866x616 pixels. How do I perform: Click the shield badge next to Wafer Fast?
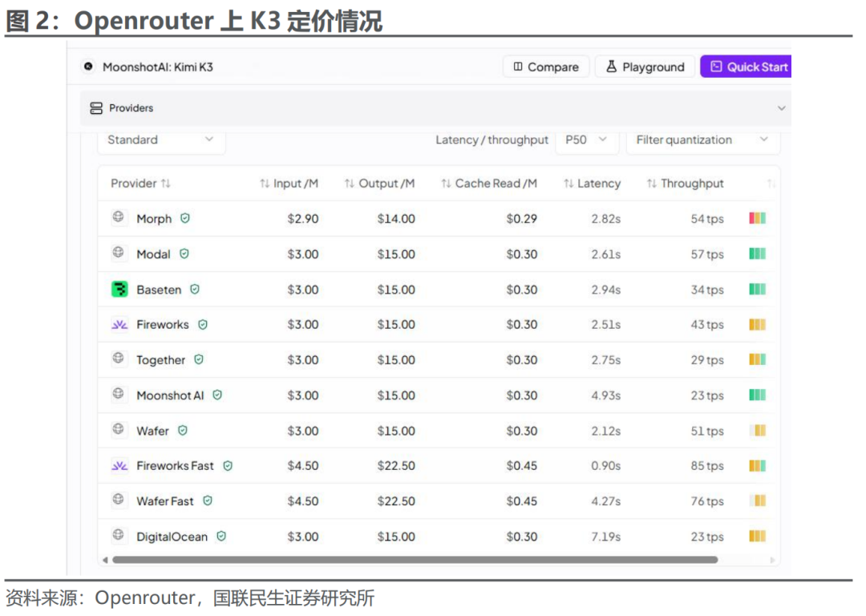point(208,500)
